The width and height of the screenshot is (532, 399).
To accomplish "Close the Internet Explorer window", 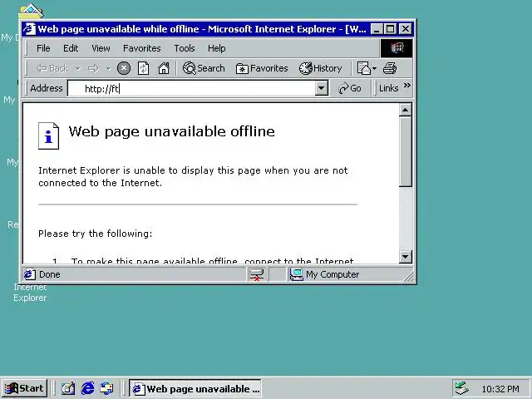I will (406, 29).
